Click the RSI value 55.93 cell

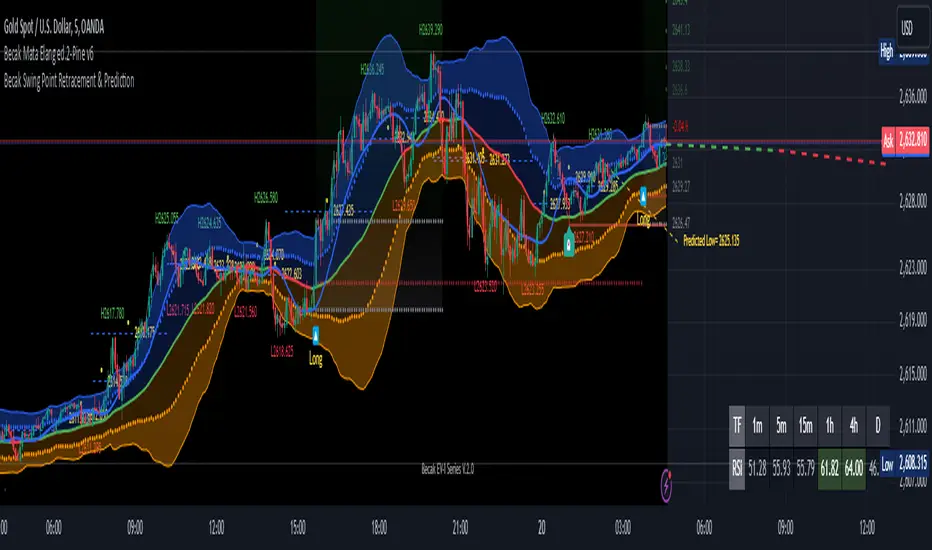click(782, 469)
